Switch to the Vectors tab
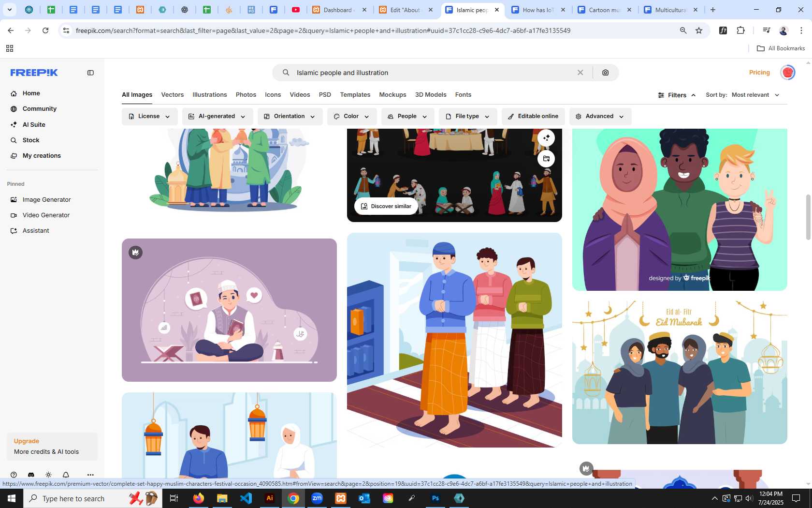Viewport: 812px width, 508px height. [173, 95]
